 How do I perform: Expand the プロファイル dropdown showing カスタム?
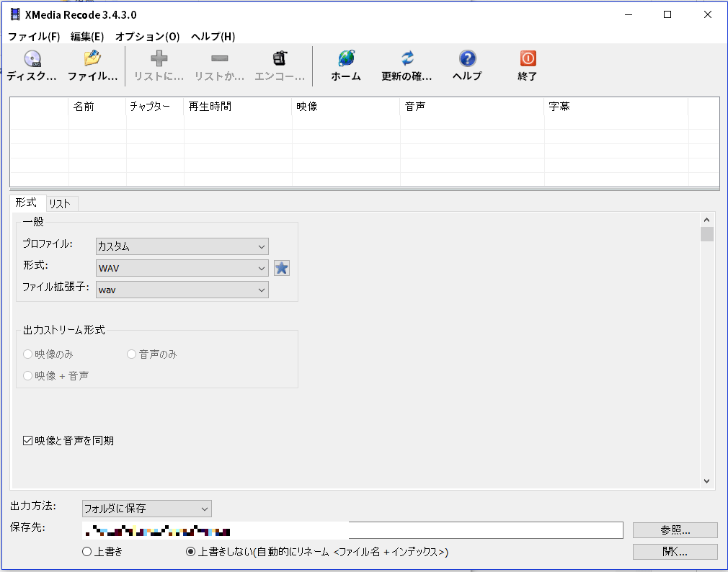(x=182, y=246)
